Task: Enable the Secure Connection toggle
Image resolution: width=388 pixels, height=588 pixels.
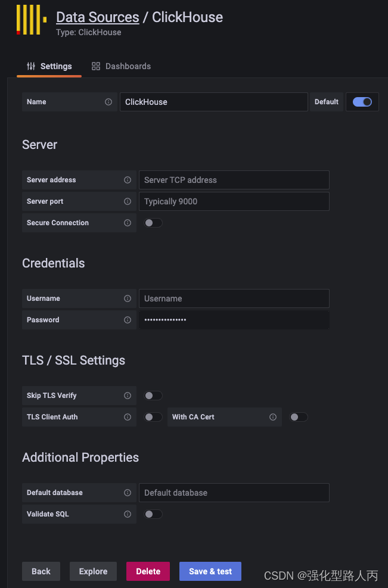Action: tap(153, 222)
